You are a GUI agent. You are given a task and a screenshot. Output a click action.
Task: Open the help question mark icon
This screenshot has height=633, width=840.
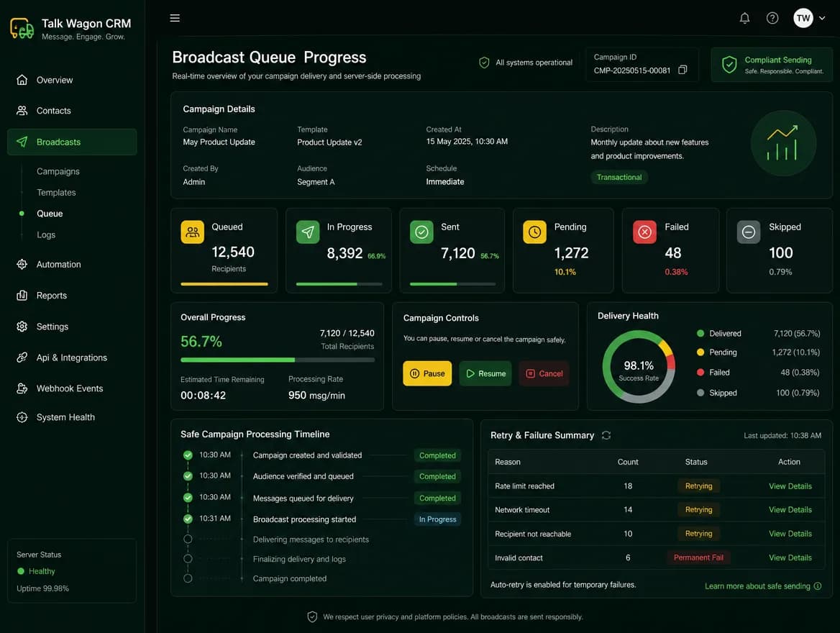pos(772,18)
